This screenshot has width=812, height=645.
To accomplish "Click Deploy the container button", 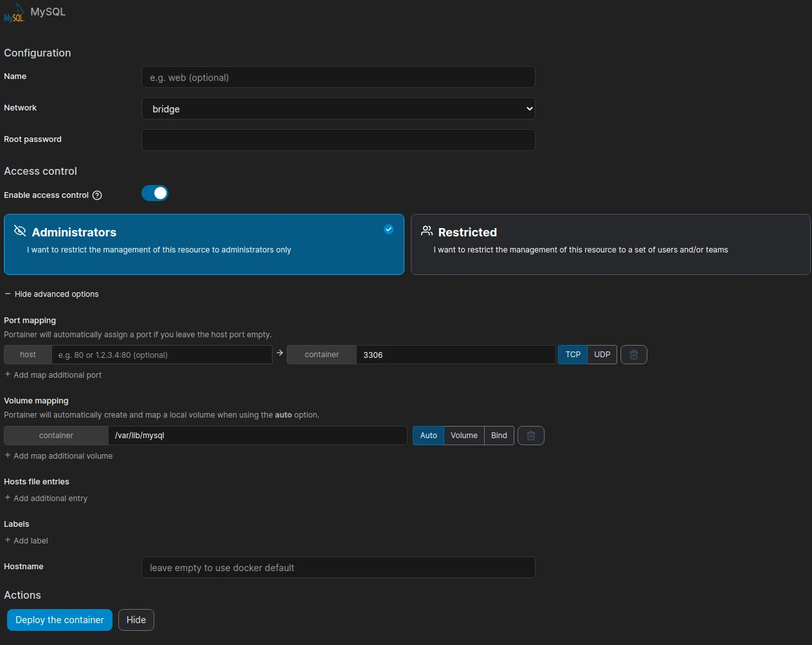I will (x=60, y=620).
